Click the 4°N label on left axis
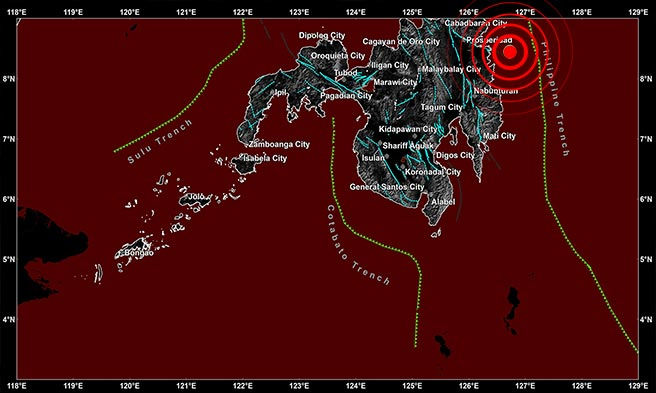 tap(8, 320)
